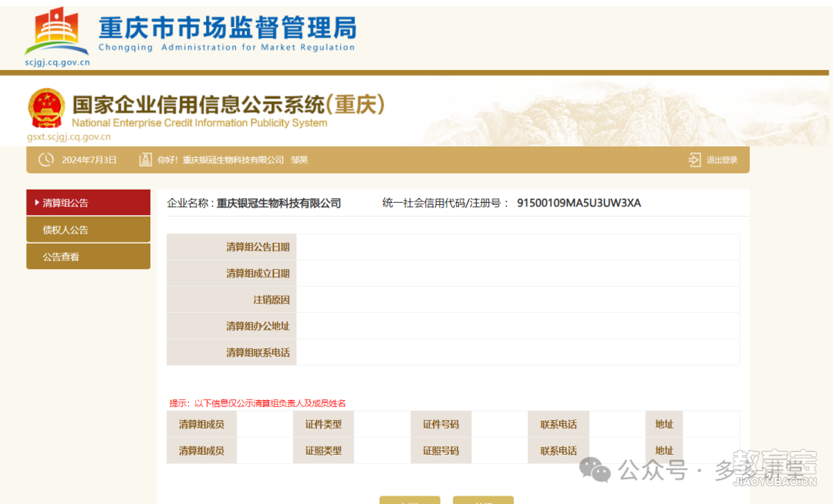Viewport: 833px width, 504px height.
Task: Log out via the 退出登录 link
Action: click(x=721, y=160)
